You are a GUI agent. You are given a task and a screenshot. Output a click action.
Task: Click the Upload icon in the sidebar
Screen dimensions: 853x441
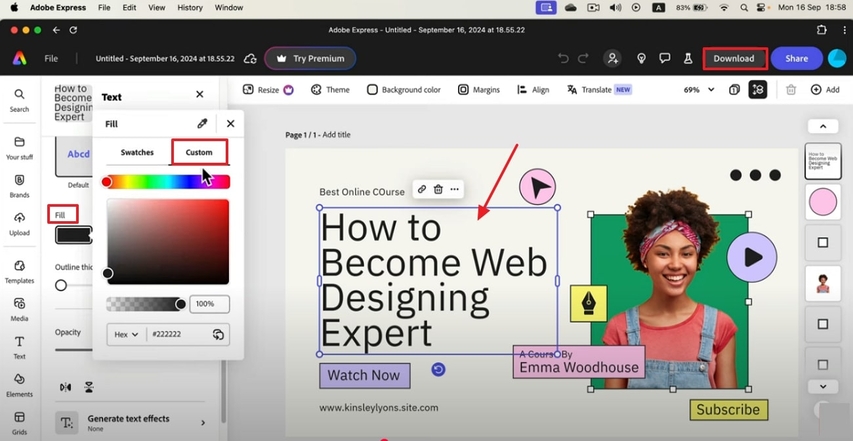point(19,224)
